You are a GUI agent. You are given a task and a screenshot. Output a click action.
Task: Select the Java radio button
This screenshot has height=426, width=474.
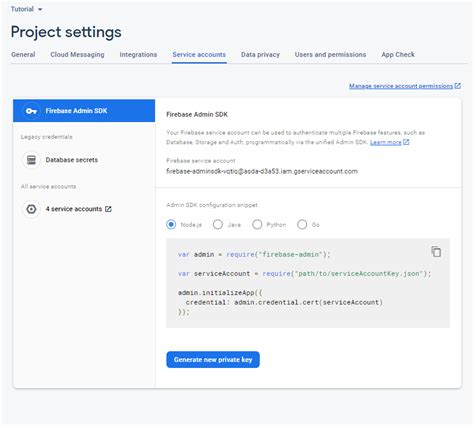click(218, 224)
